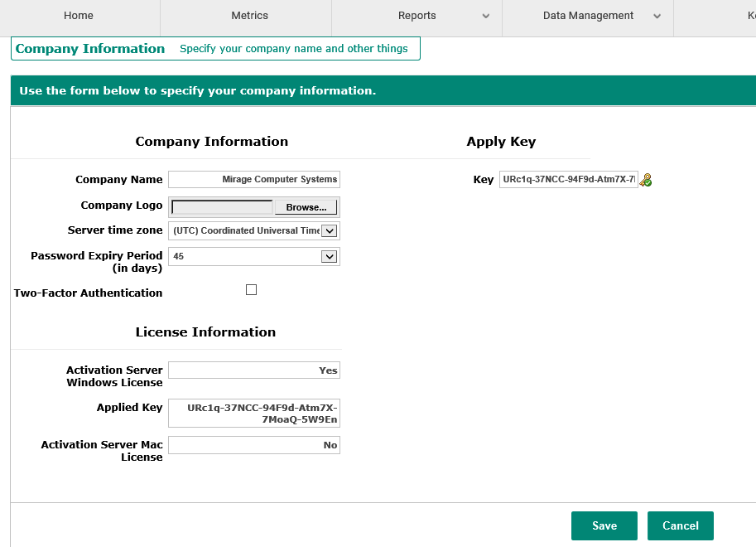The height and width of the screenshot is (547, 756).
Task: Click the apply key icon beside Key field
Action: 646,180
